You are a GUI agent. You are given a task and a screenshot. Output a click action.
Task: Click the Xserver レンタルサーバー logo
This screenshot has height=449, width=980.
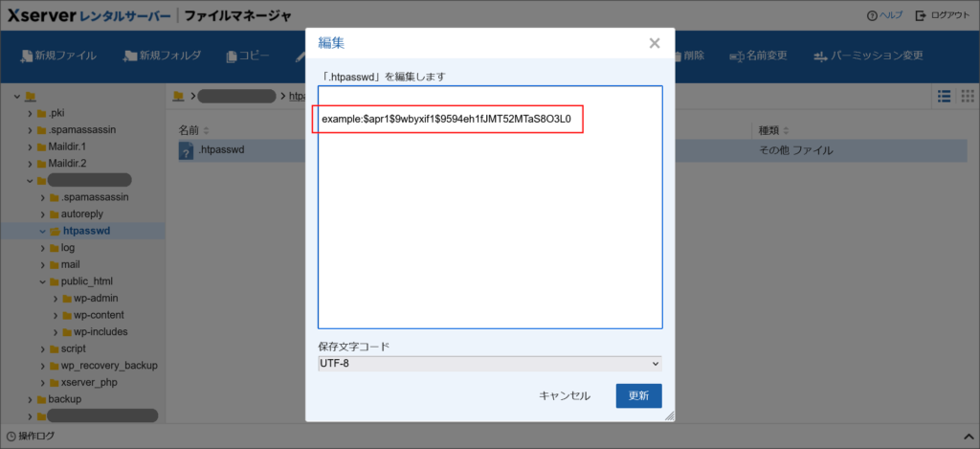click(x=88, y=15)
